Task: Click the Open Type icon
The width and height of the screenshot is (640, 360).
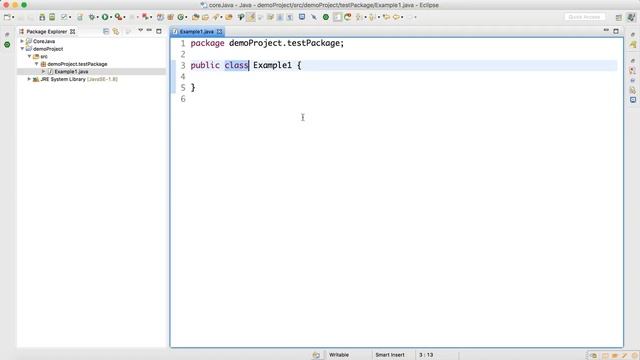Action: 196,17
